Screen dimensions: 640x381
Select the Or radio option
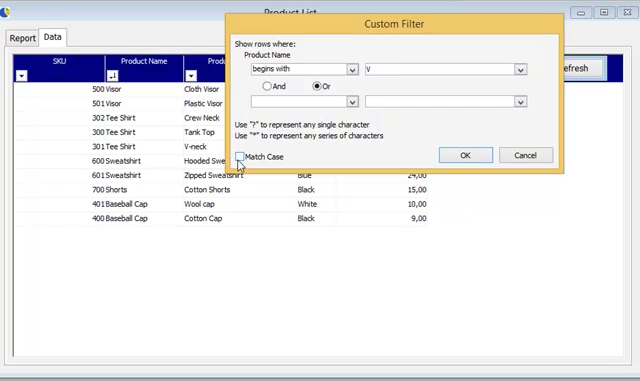tap(317, 86)
